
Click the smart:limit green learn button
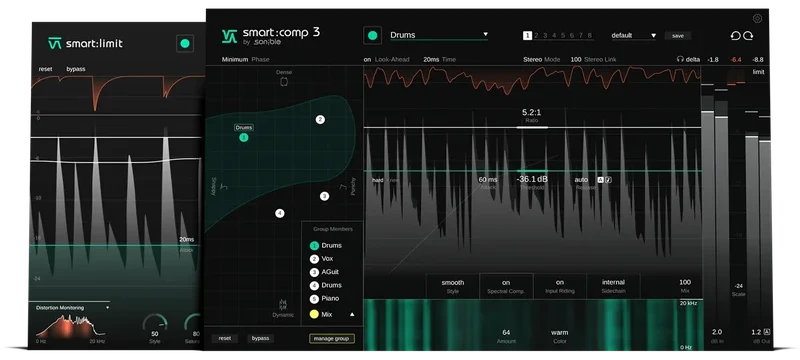coord(185,43)
